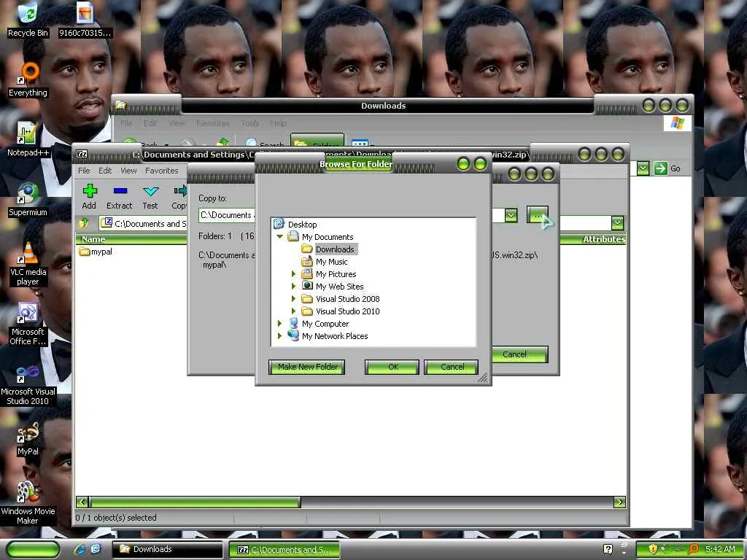Expand the My Computer tree node
The width and height of the screenshot is (747, 560).
[x=279, y=323]
